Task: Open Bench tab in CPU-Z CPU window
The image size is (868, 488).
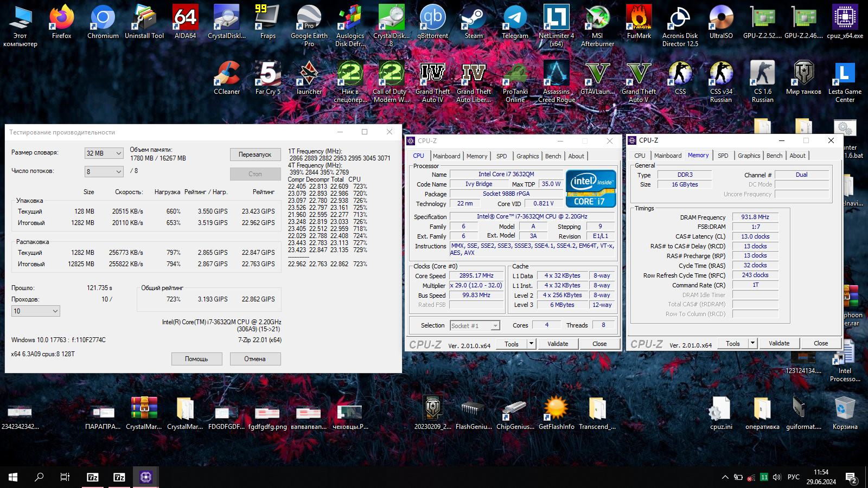Action: 553,156
